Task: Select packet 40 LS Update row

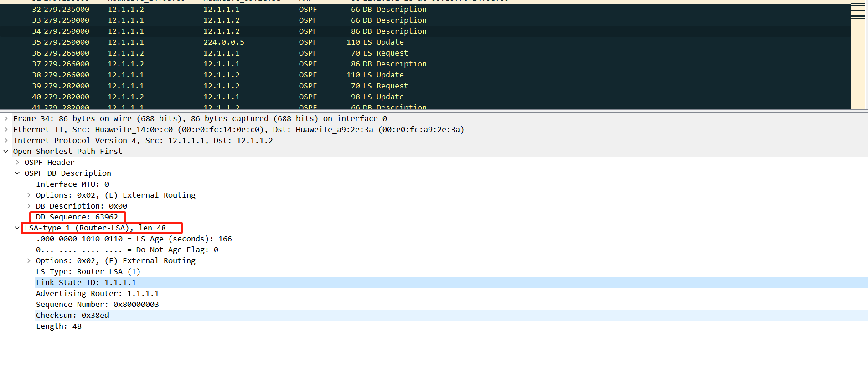Action: (x=425, y=97)
